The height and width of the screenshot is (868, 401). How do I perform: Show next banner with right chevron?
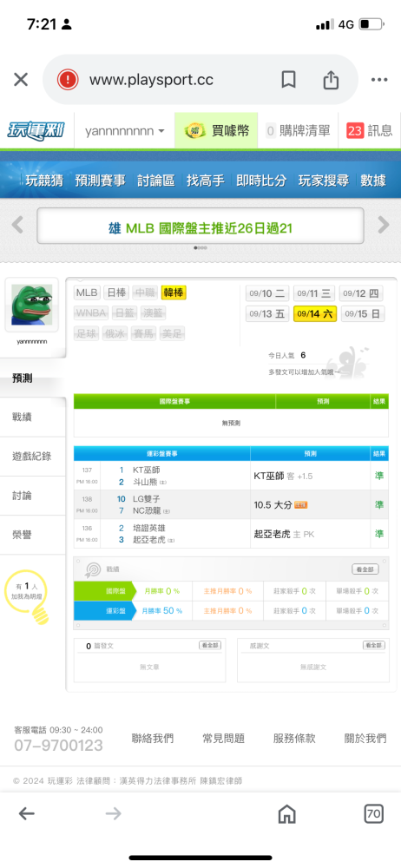[x=384, y=225]
